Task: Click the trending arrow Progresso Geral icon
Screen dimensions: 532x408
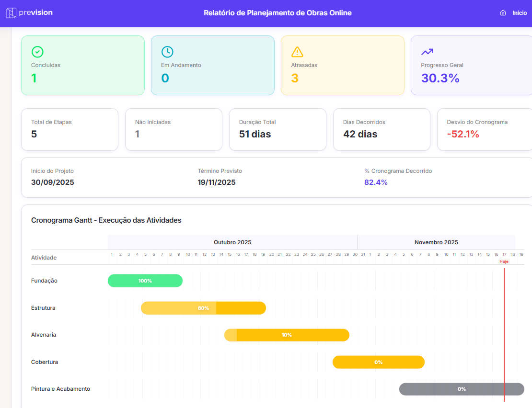Action: (427, 52)
